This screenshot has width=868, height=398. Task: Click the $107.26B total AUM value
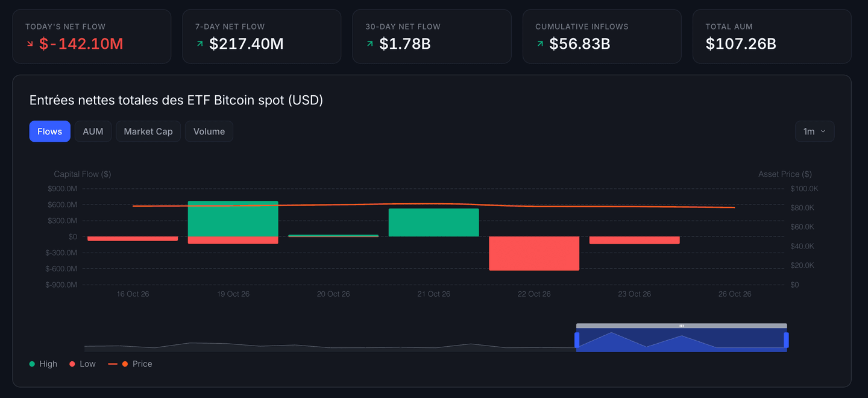click(x=741, y=44)
